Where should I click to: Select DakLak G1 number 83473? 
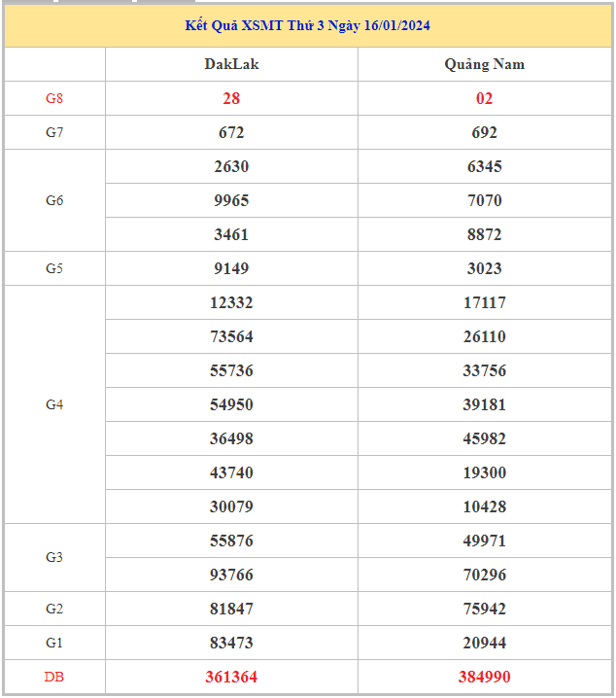(231, 643)
